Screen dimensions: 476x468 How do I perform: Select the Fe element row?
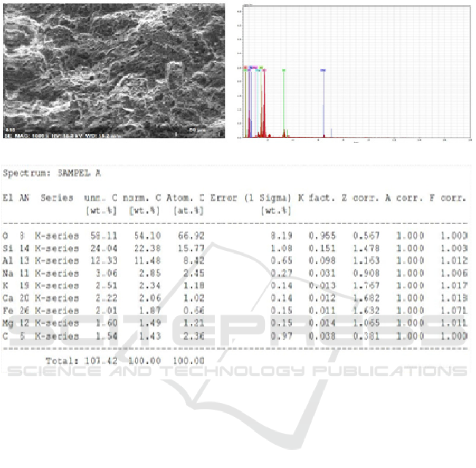click(x=235, y=311)
